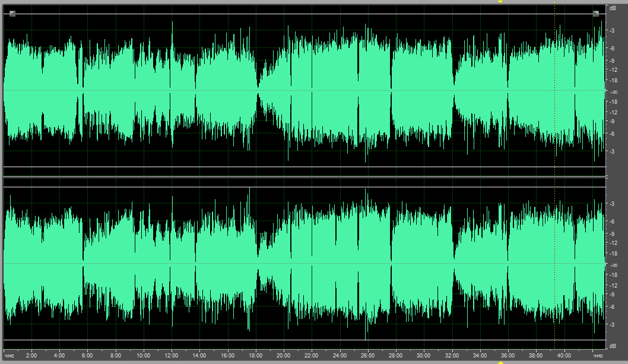Click the -∞ mark of the upper channel scale
628x364 pixels.
point(613,91)
